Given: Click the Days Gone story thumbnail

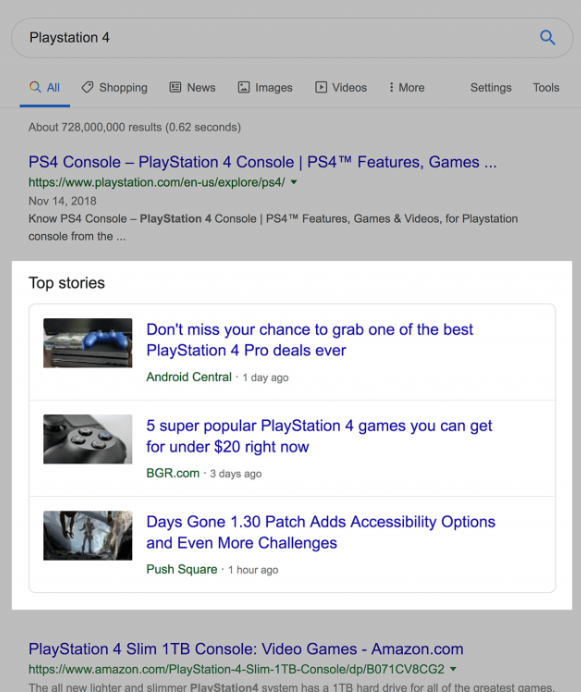Looking at the screenshot, I should point(87,535).
